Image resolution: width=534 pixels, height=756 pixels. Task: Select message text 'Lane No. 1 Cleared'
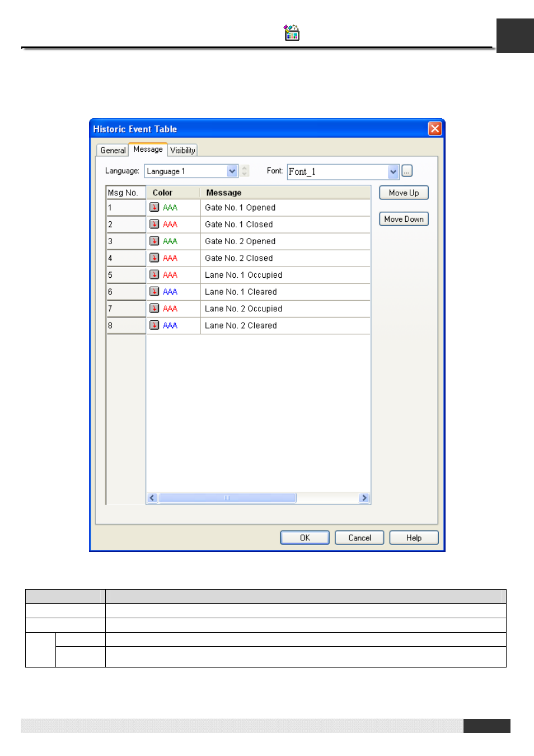tap(241, 292)
